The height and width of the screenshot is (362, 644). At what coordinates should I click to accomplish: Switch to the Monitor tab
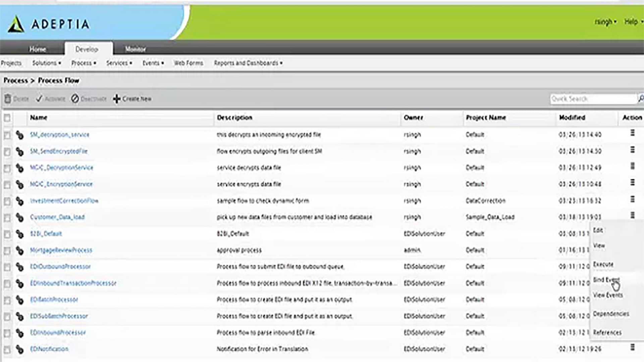[x=136, y=49]
